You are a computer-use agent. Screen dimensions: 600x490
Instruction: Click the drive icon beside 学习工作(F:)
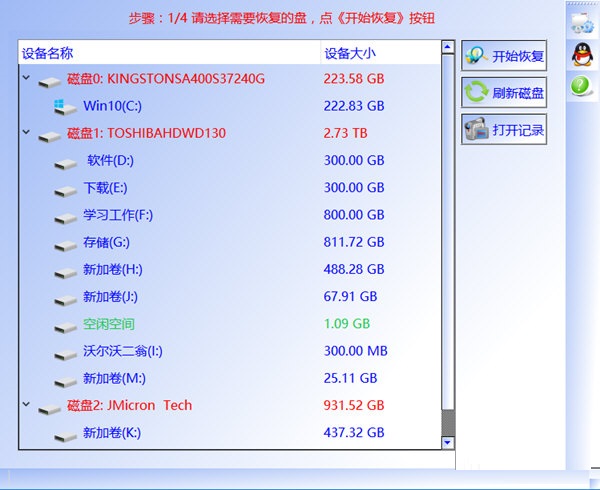point(65,218)
